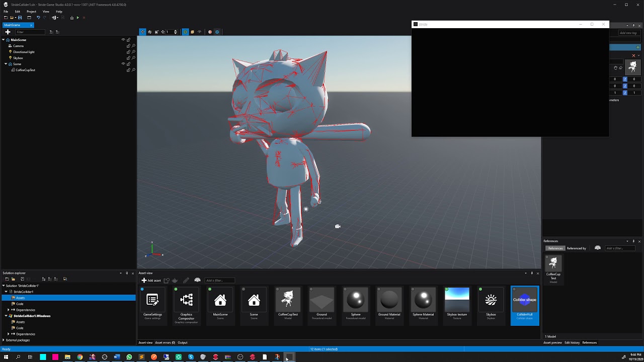
Task: Open the Project menu
Action: (x=31, y=11)
